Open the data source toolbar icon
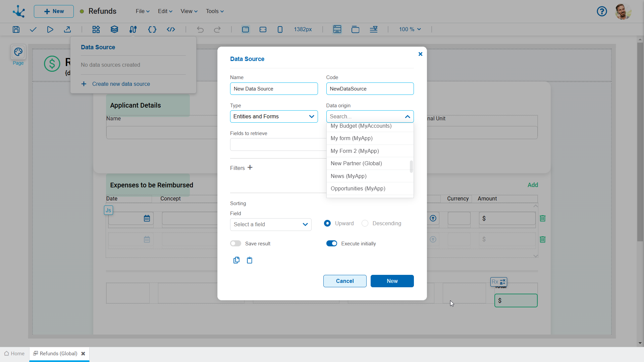Image resolution: width=644 pixels, height=362 pixels. point(133,29)
